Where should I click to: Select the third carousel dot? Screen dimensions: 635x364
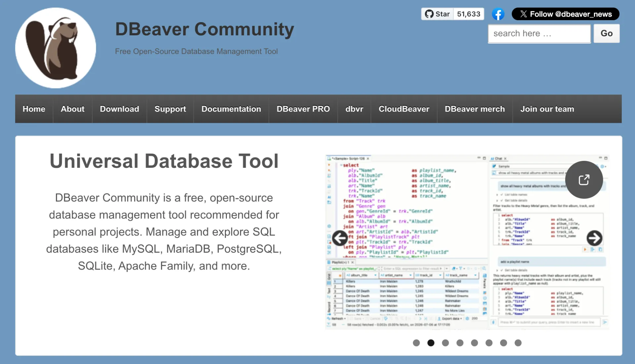coord(445,343)
